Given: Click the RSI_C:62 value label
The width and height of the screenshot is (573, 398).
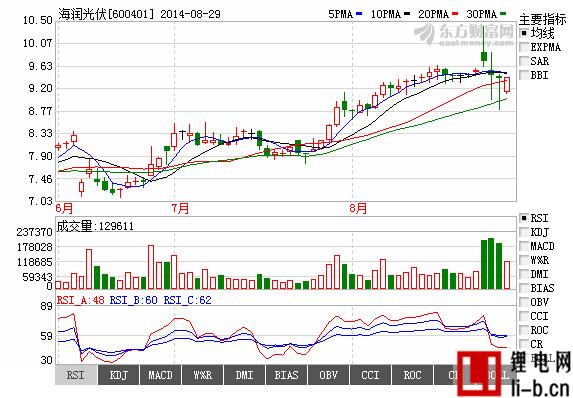Looking at the screenshot, I should point(187,300).
